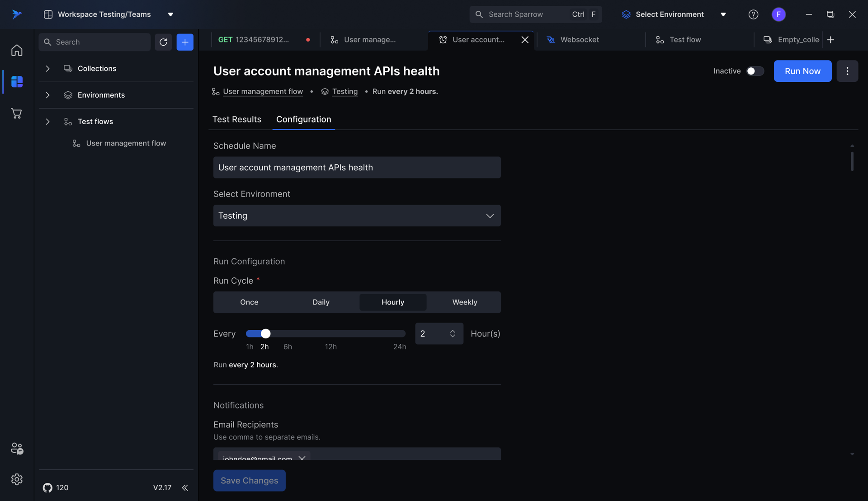Click the Run Now button

802,71
